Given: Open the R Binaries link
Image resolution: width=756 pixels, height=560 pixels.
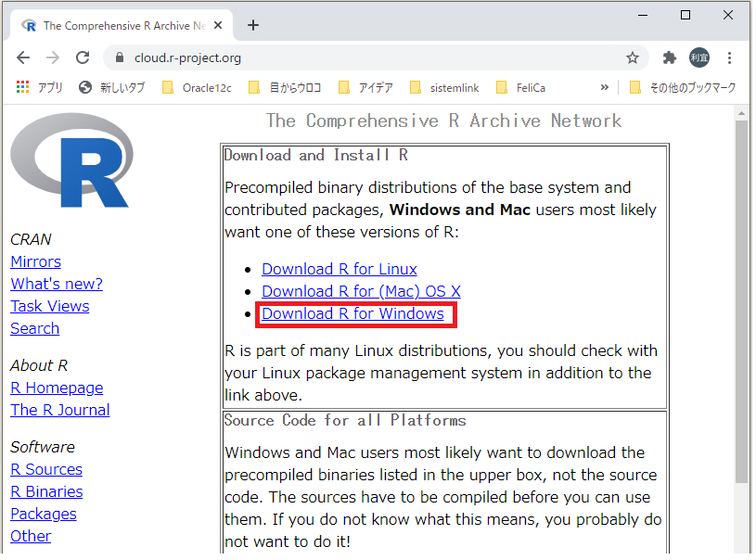Looking at the screenshot, I should click(46, 491).
